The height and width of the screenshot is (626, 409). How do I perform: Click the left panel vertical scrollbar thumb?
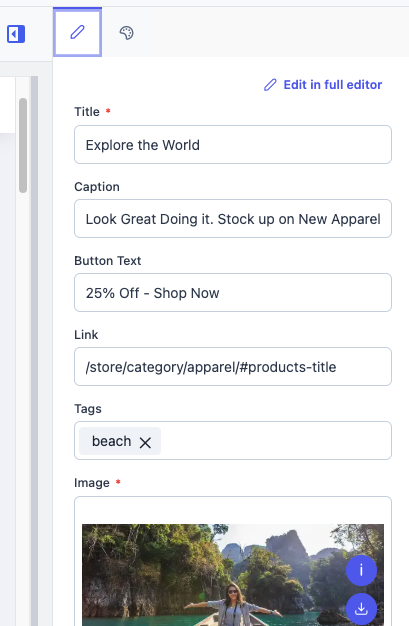click(23, 145)
